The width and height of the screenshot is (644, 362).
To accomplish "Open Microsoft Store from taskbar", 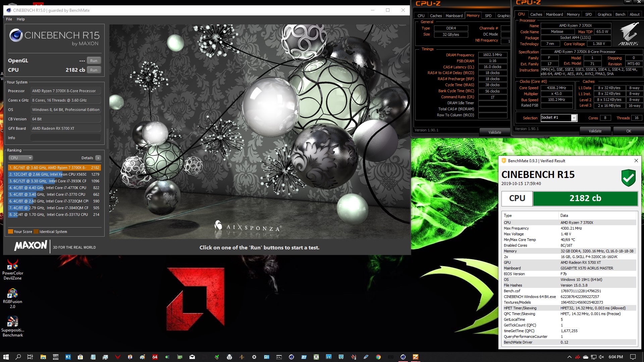I will pos(80,357).
